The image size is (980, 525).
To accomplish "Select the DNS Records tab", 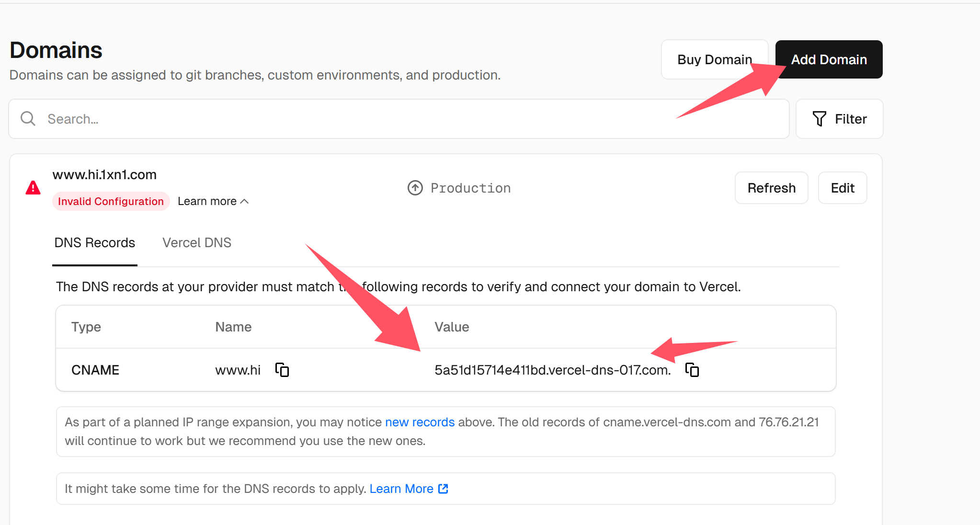I will [x=95, y=243].
